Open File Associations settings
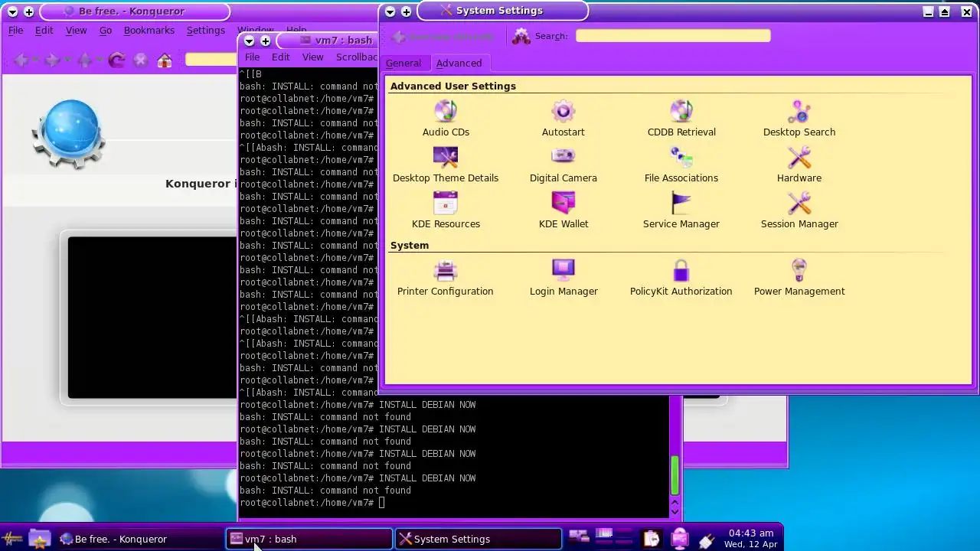 point(681,165)
